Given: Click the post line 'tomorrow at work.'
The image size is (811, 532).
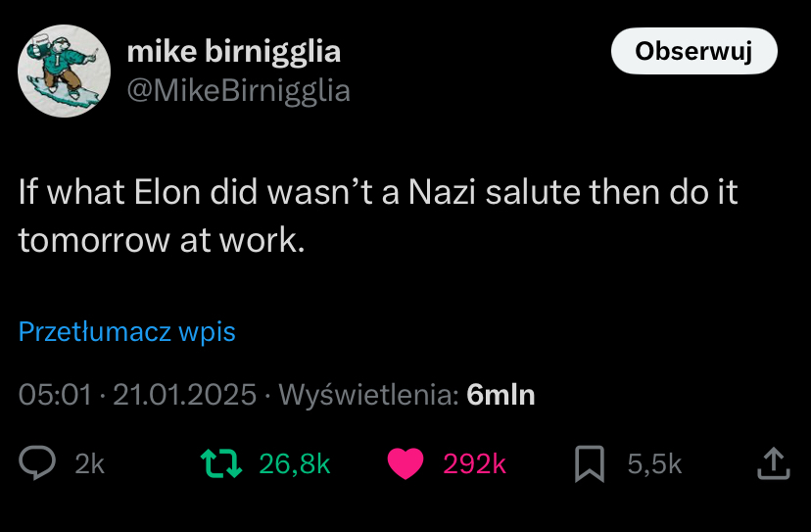Looking at the screenshot, I should [x=162, y=240].
